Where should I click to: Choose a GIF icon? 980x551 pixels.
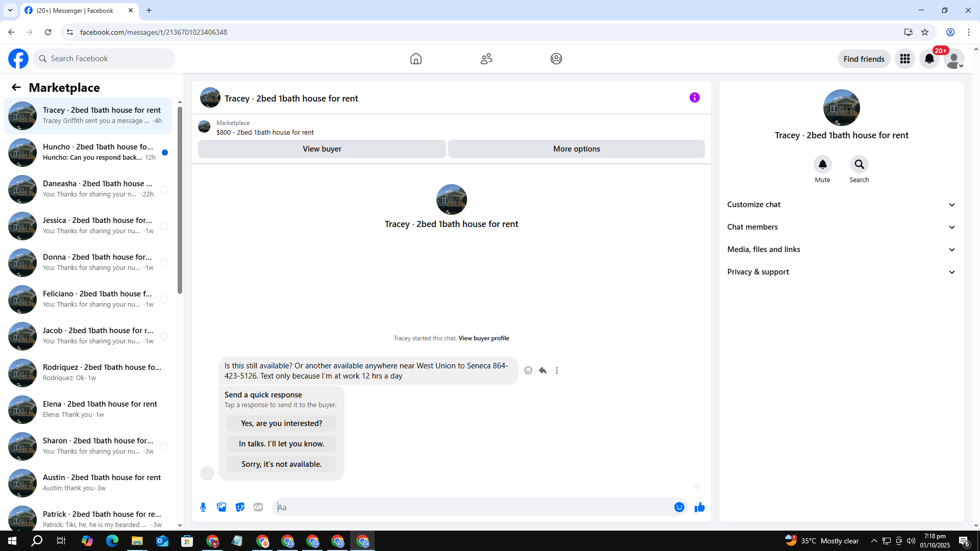point(258,507)
